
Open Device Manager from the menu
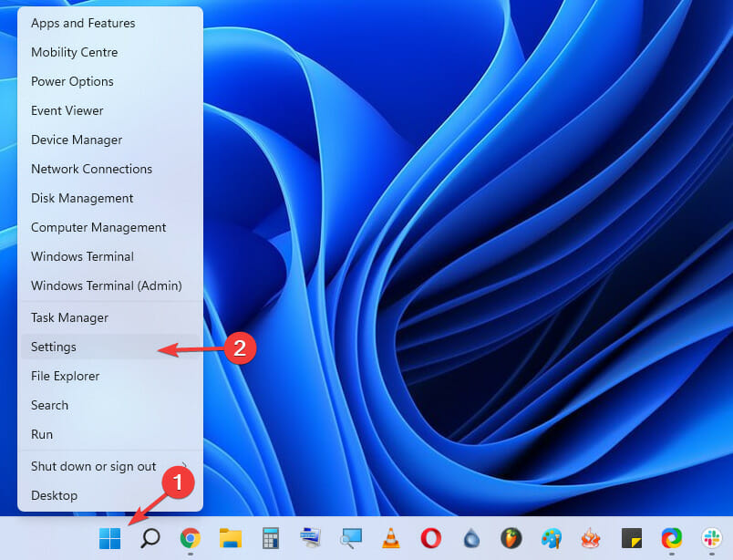click(x=77, y=140)
